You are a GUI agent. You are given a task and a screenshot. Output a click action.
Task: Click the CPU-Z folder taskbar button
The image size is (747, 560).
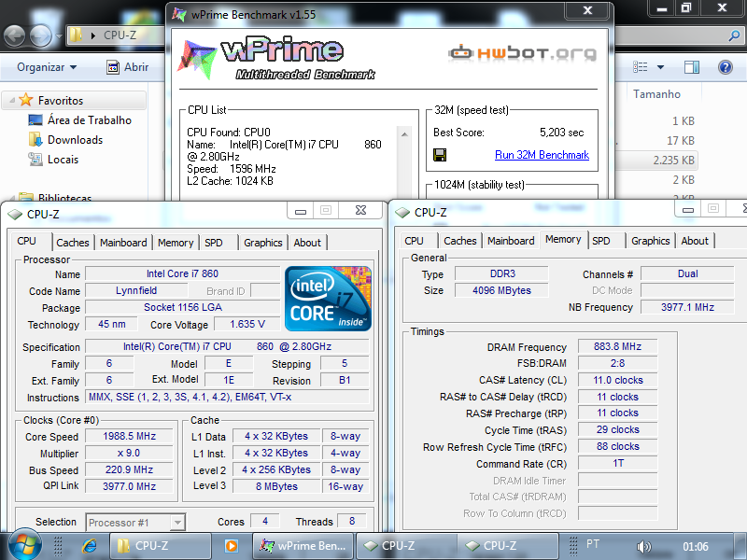coord(161,546)
